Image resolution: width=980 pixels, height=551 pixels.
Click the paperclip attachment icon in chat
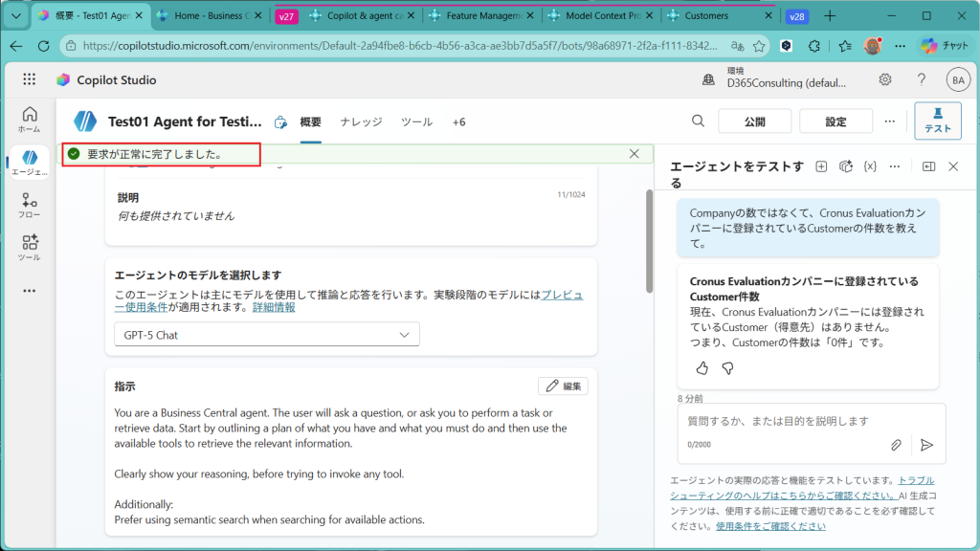(896, 445)
